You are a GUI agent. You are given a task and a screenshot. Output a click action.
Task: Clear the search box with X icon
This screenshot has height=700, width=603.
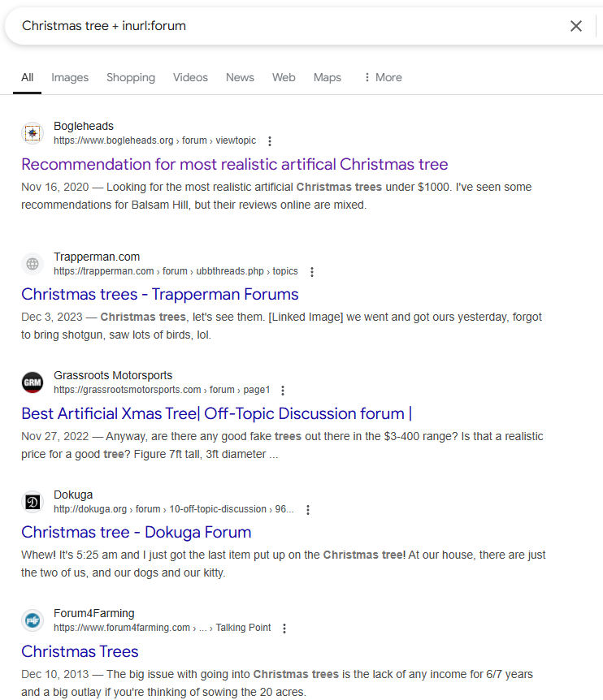tap(576, 26)
